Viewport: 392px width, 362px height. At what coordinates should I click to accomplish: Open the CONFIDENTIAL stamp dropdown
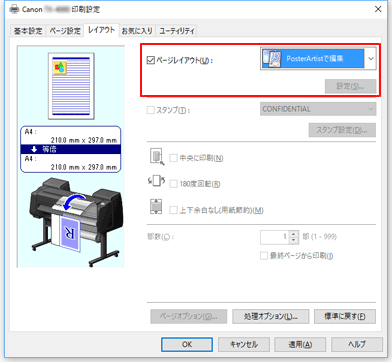click(x=318, y=109)
